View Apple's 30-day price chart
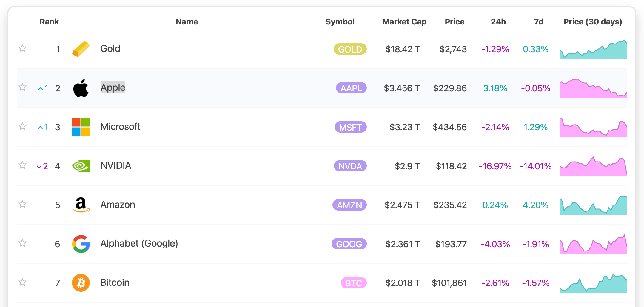The image size is (644, 307). point(593,88)
